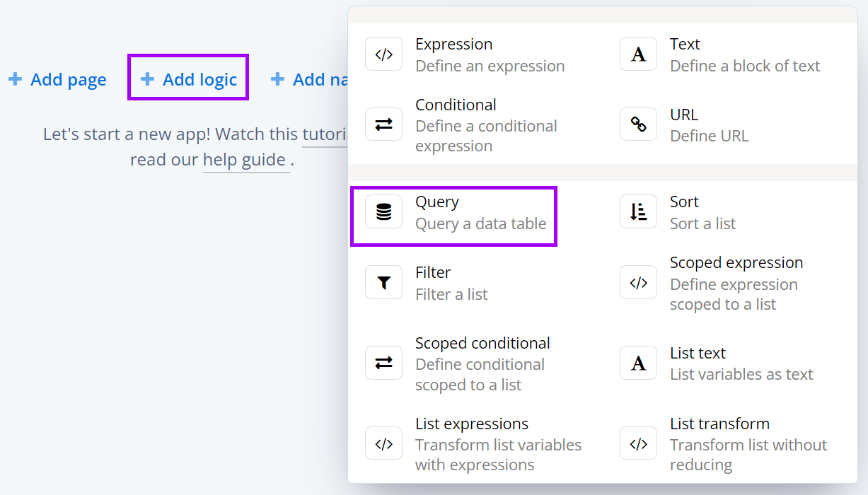Viewport: 868px width, 495px height.
Task: Click the Add page button
Action: [57, 79]
